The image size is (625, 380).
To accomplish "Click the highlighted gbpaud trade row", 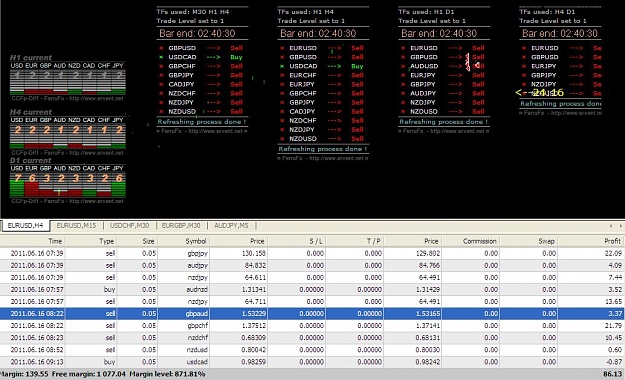I will [x=312, y=313].
